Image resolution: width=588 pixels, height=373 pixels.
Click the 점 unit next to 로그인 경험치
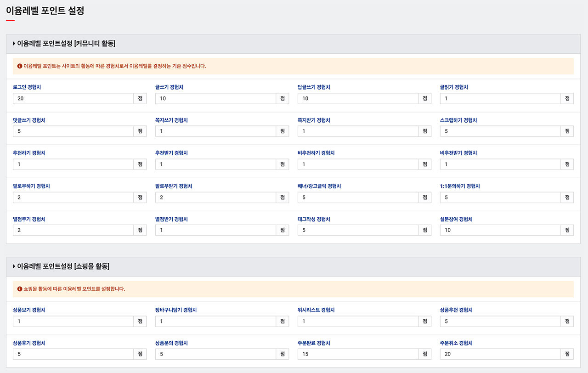tap(140, 98)
